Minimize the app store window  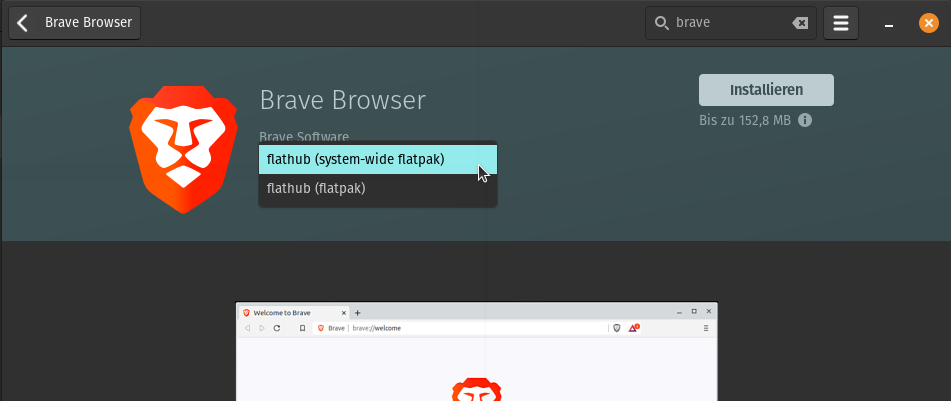coord(889,25)
